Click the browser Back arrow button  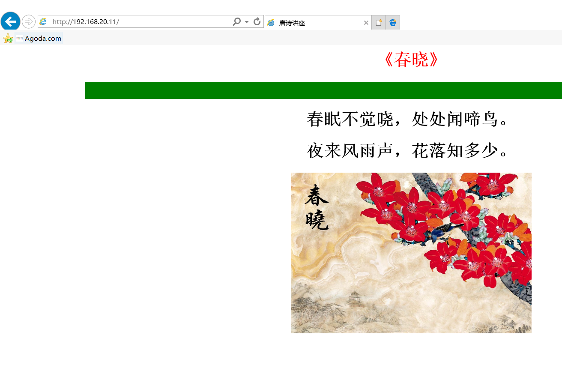[10, 21]
